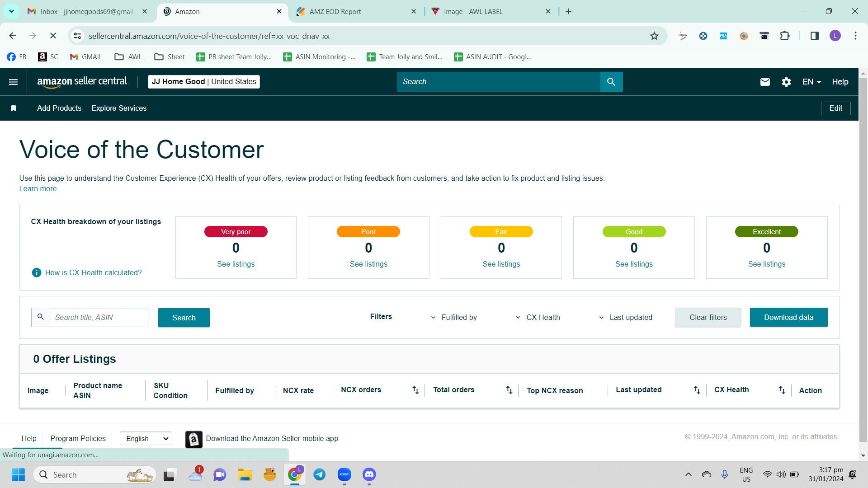
Task: Open the settings gear in Seller Central
Action: pos(786,82)
